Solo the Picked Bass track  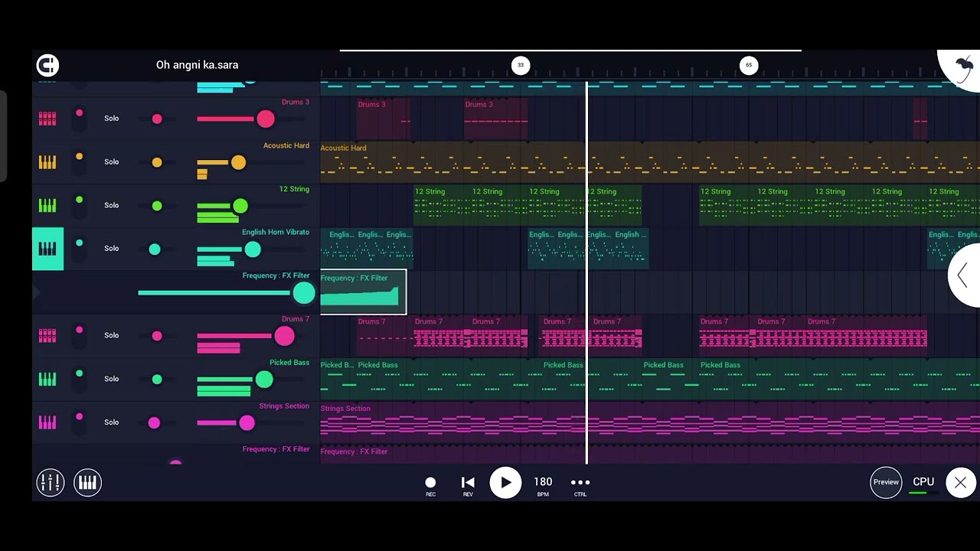pos(112,379)
